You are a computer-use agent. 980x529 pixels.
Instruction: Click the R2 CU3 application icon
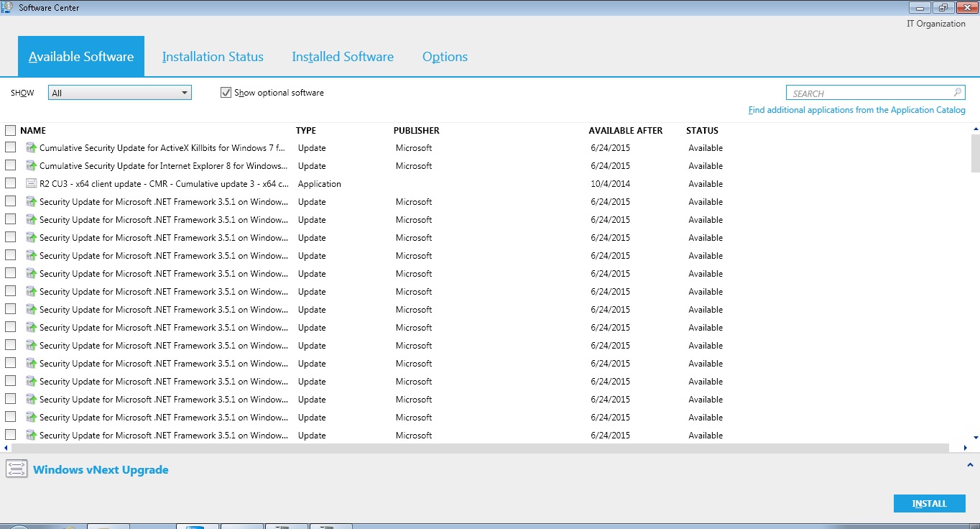[31, 184]
